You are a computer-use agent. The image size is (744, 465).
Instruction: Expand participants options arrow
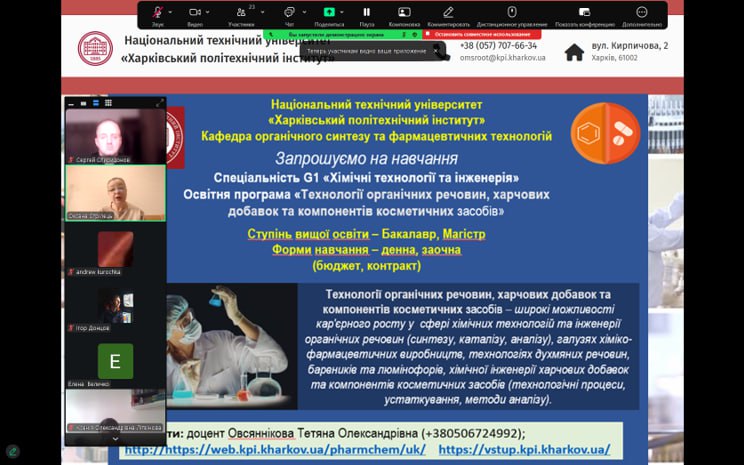262,12
